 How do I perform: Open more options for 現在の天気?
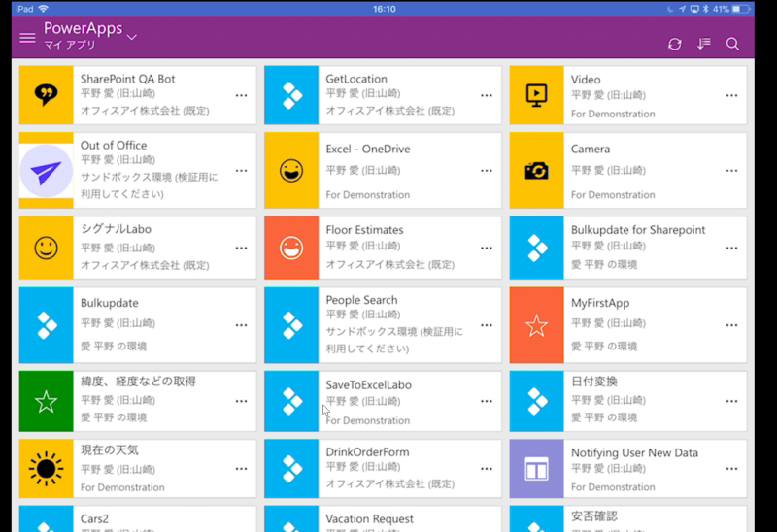[241, 469]
